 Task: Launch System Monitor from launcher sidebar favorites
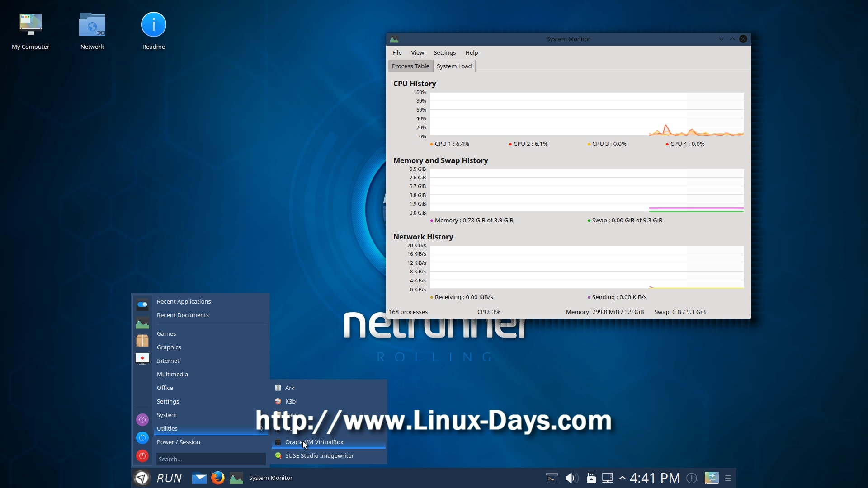[142, 323]
